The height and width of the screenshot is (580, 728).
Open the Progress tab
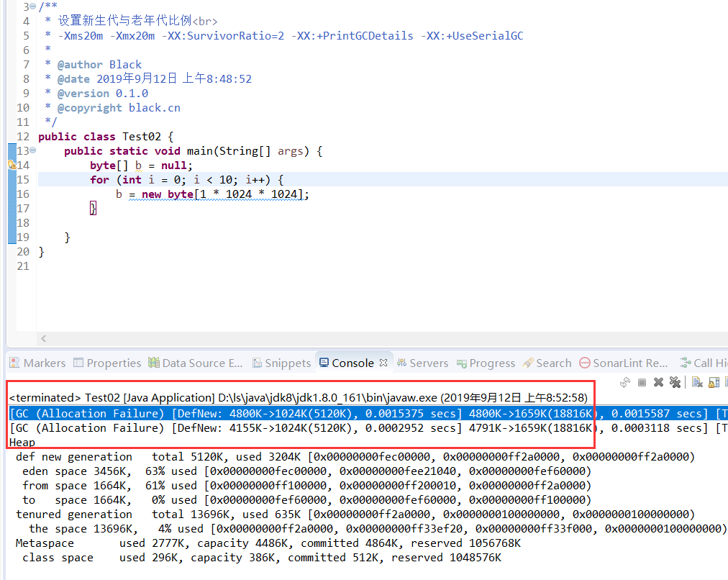[x=486, y=363]
